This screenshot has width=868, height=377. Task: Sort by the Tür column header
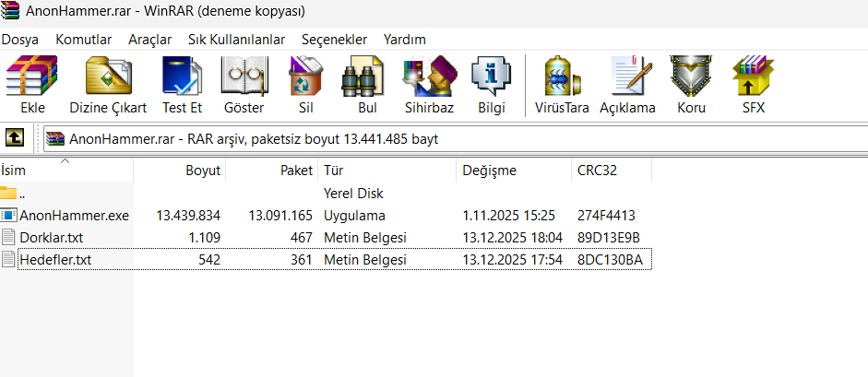click(386, 171)
